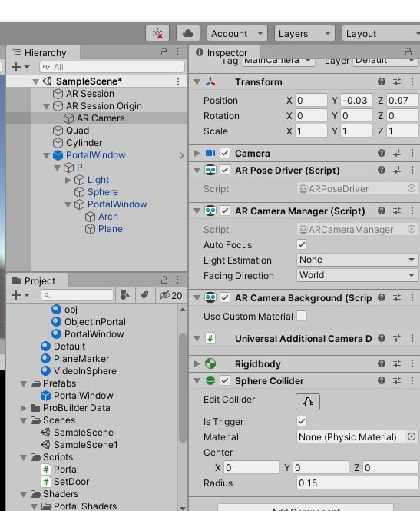This screenshot has width=420, height=511.
Task: Lock the Hierarchy panel
Action: (164, 51)
